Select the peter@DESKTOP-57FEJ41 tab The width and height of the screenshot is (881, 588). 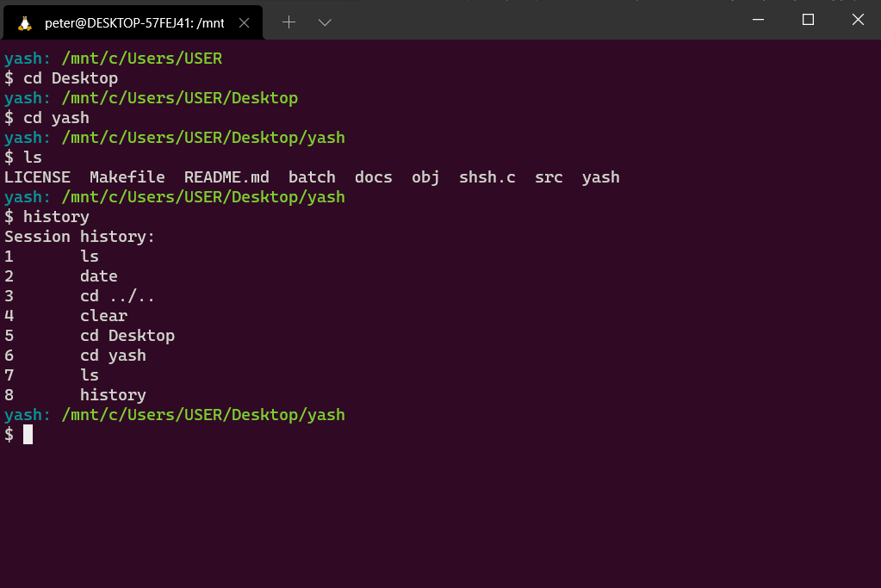[133, 22]
